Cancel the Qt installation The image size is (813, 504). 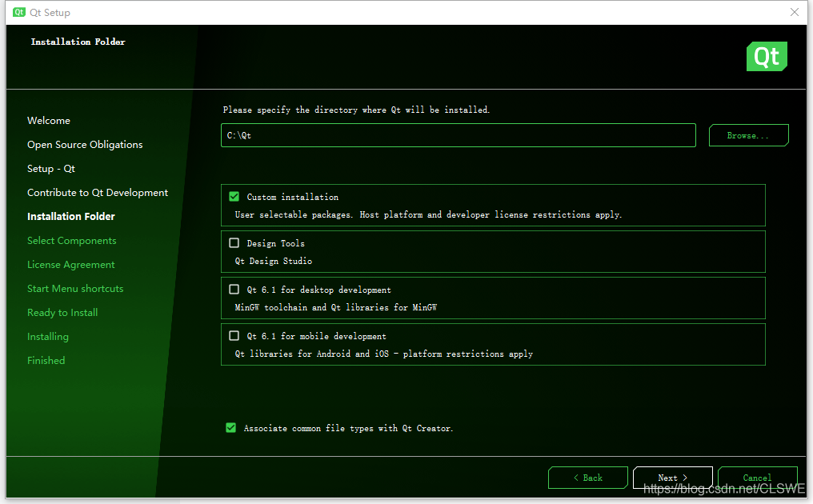[758, 478]
